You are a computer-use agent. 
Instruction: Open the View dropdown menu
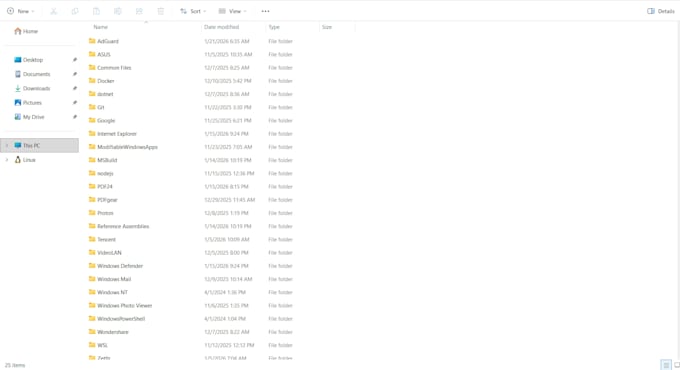(x=232, y=11)
